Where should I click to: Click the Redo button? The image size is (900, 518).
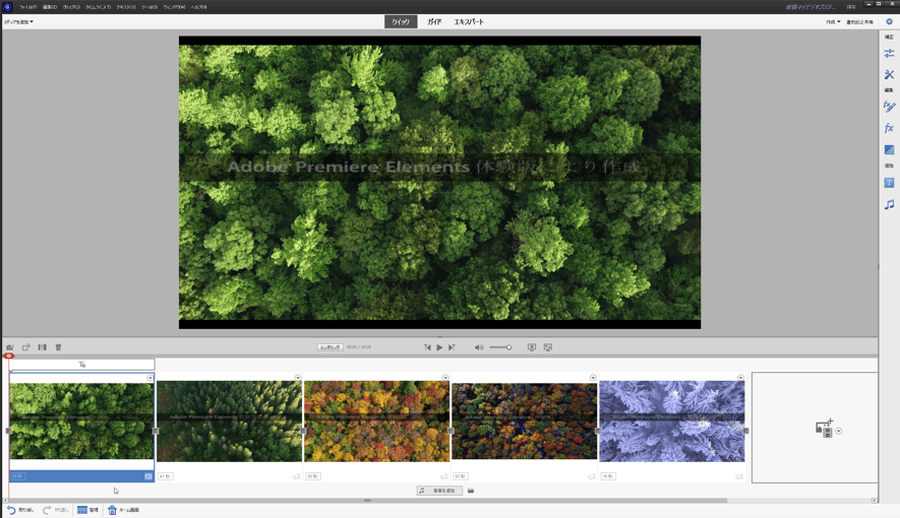tap(56, 510)
